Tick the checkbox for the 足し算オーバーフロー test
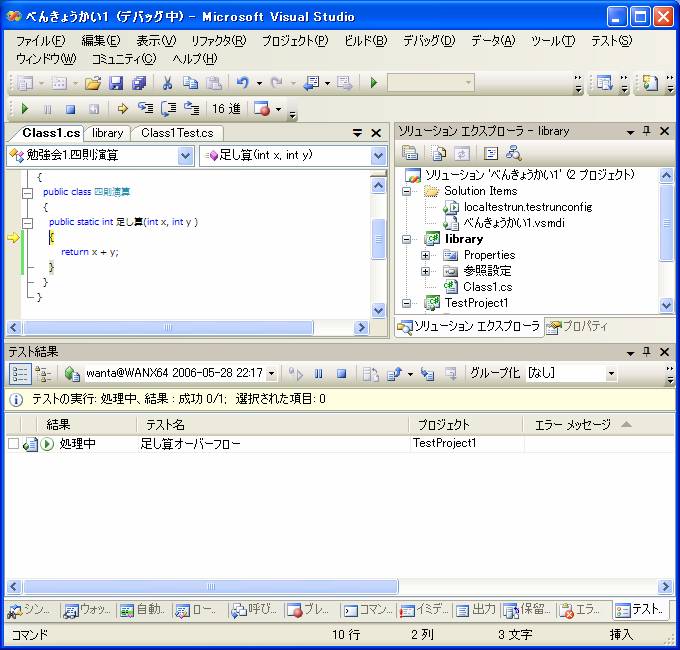Viewport: 680px width, 650px height. point(13,444)
